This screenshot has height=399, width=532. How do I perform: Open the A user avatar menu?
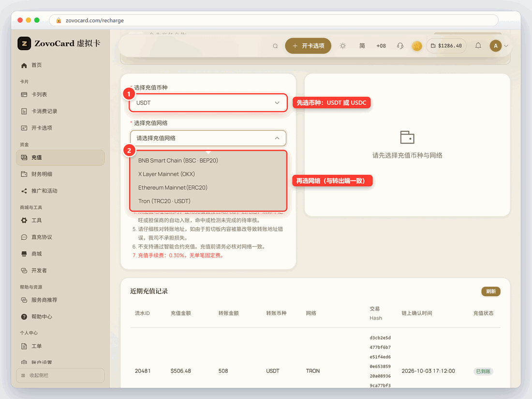[x=495, y=46]
